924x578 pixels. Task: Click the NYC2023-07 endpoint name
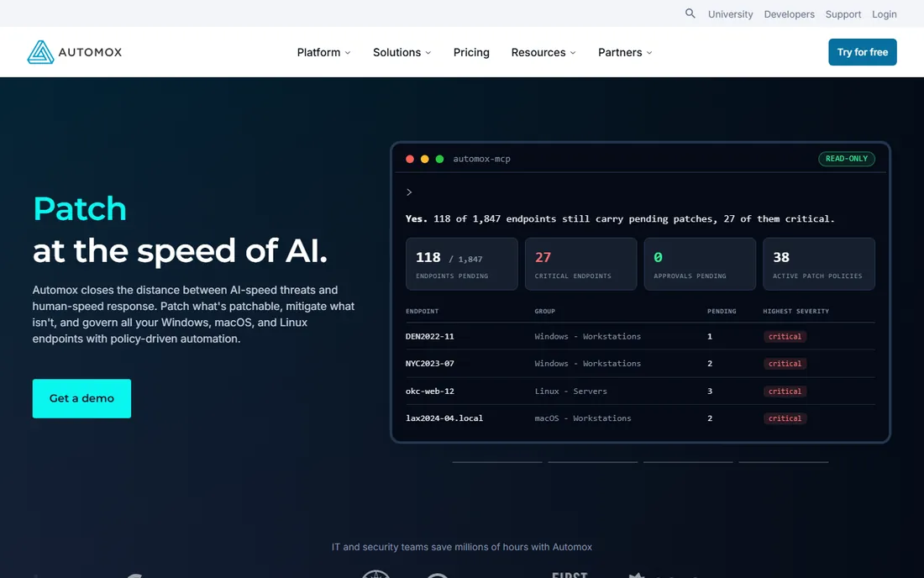click(429, 364)
